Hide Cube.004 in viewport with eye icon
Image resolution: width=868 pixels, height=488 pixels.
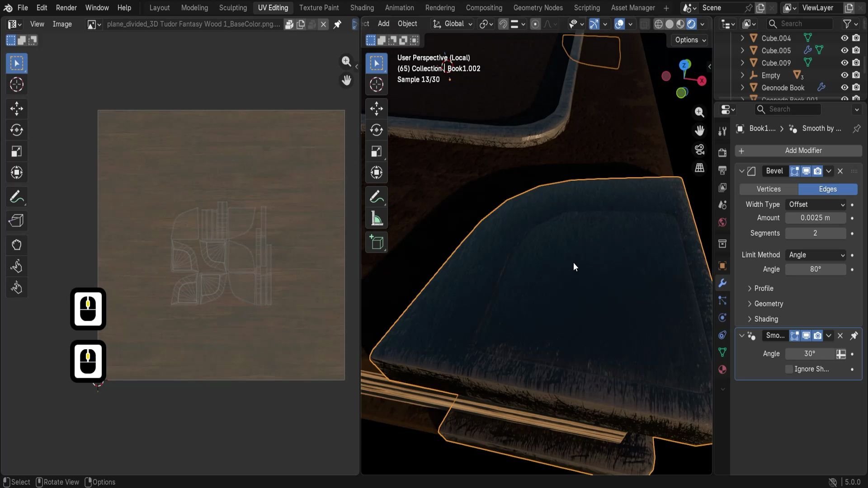pos(844,38)
